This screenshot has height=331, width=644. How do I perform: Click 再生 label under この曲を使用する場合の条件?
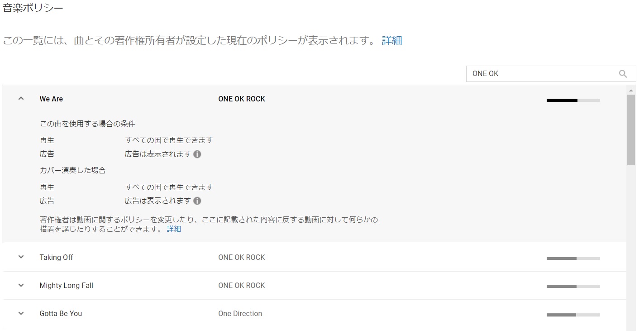pyautogui.click(x=47, y=140)
